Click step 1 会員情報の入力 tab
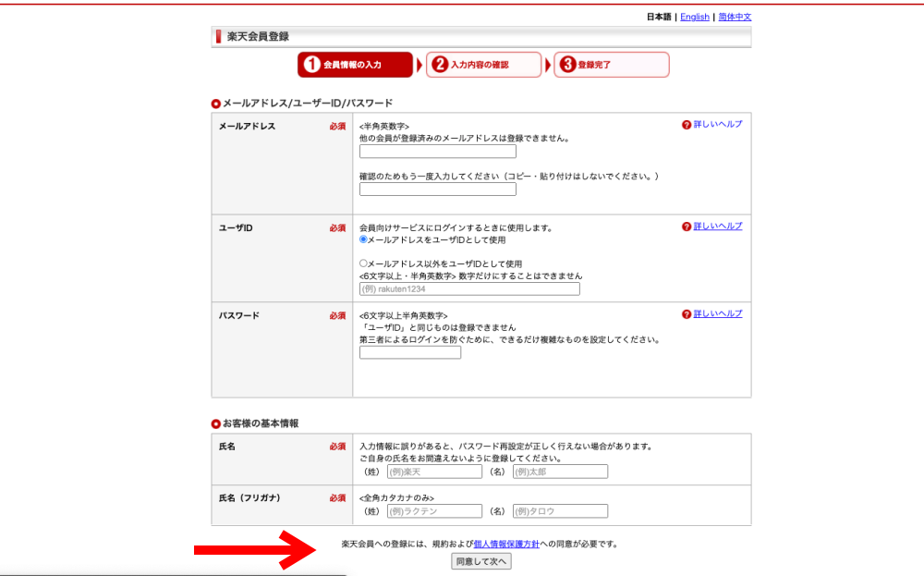The image size is (924, 576). pyautogui.click(x=356, y=65)
